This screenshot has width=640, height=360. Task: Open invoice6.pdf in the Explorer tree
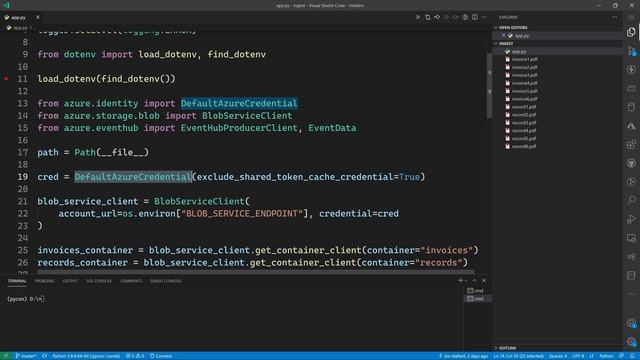coord(524,99)
